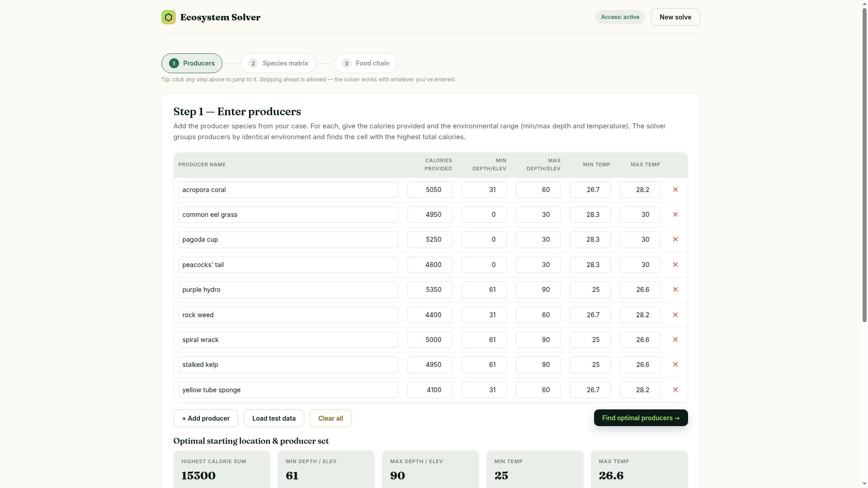Edit acropora coral calories value 5050

[x=430, y=190]
